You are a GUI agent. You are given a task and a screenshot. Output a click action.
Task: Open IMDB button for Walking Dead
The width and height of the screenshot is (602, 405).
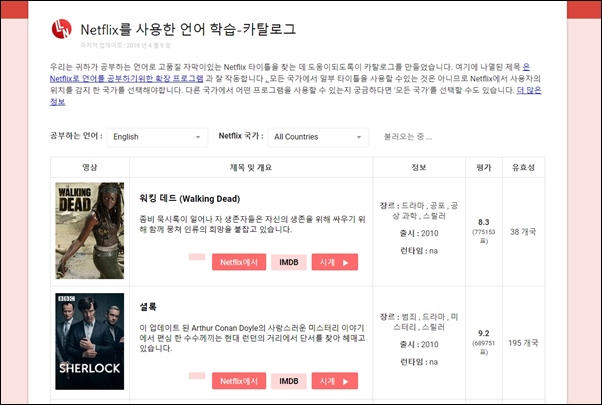point(289,262)
